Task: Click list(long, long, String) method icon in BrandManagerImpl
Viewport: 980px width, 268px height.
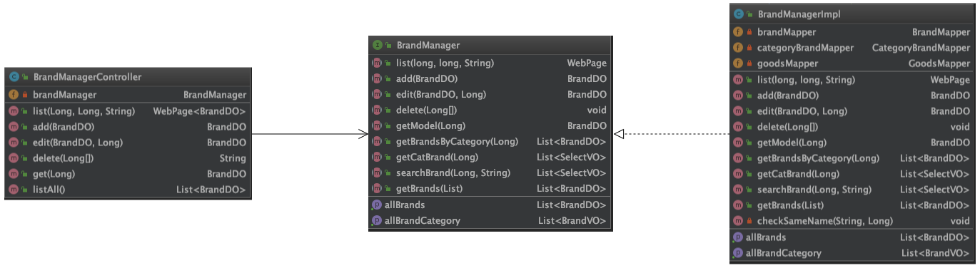Action: (739, 80)
